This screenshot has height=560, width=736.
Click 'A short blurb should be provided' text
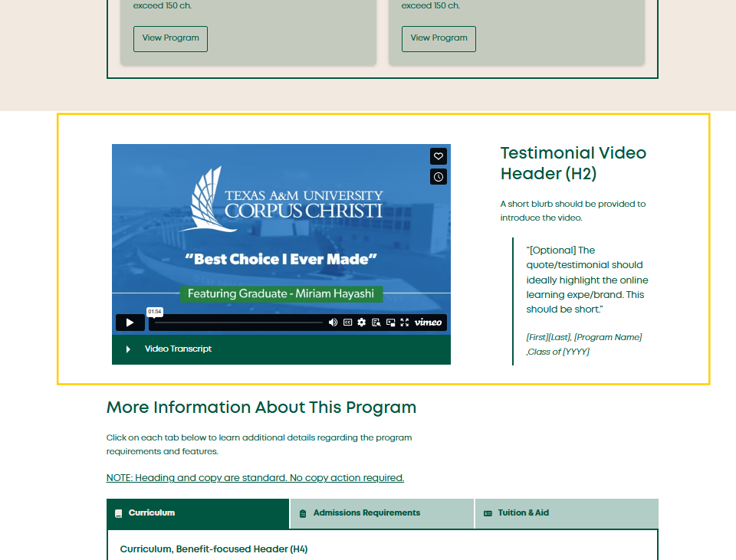573,211
